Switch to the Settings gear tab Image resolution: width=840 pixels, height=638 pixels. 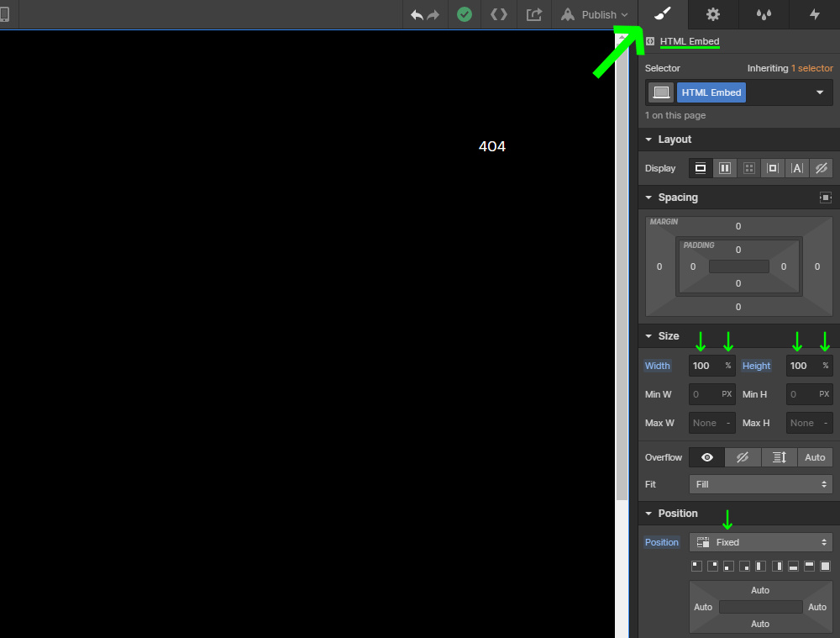[x=713, y=14]
